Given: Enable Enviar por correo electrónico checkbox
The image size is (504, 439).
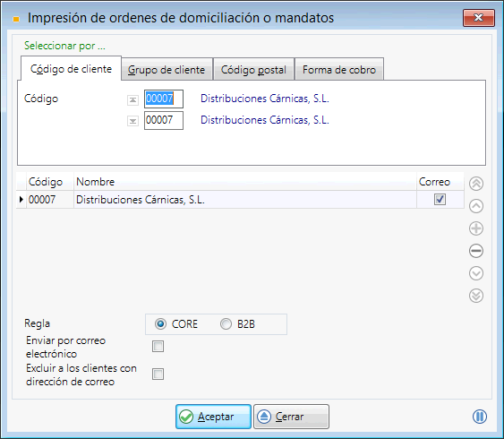Looking at the screenshot, I should coord(158,347).
